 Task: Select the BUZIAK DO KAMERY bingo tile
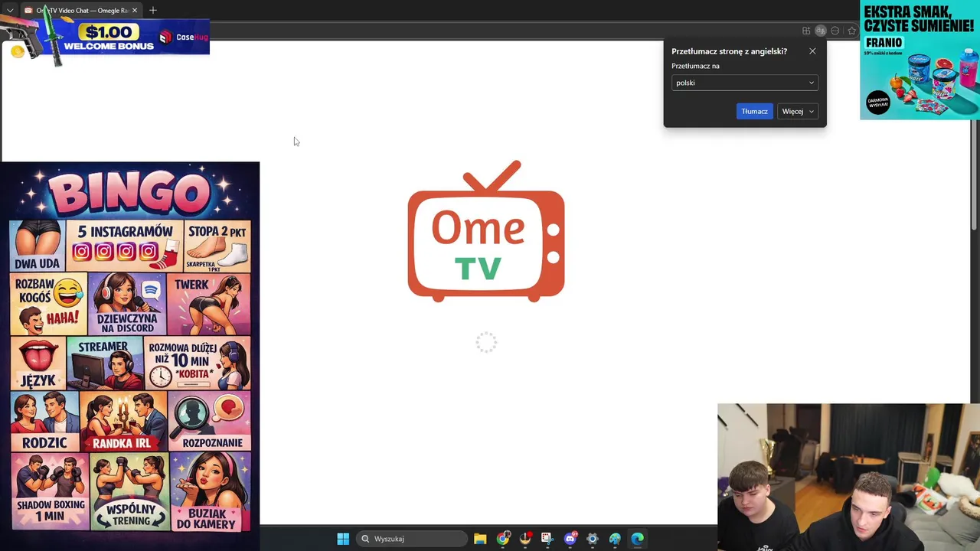click(x=211, y=491)
